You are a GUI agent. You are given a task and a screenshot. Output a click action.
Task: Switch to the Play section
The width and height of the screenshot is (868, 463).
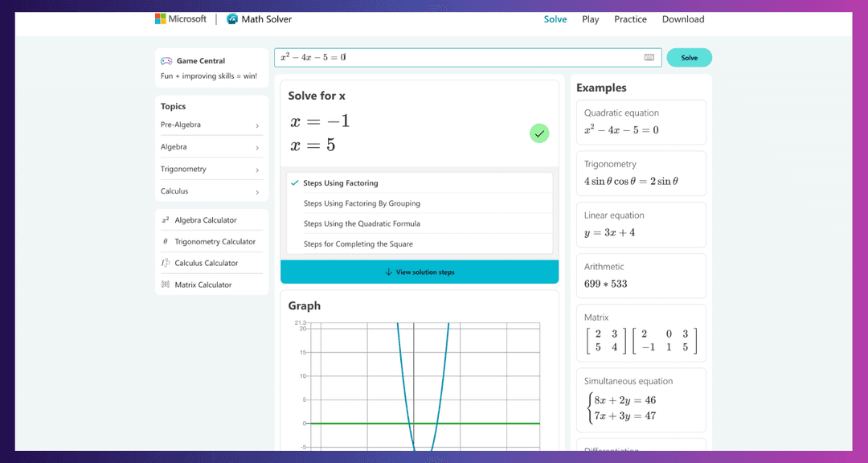coord(591,18)
